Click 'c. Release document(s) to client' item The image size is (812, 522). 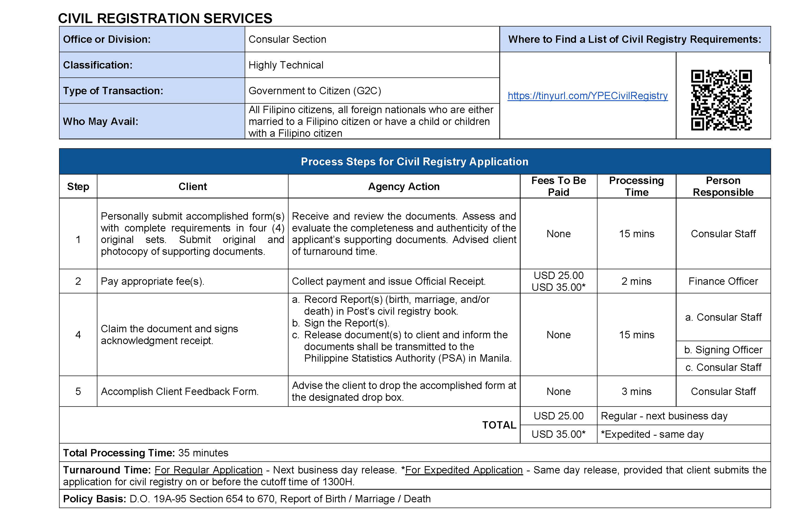[402, 346]
